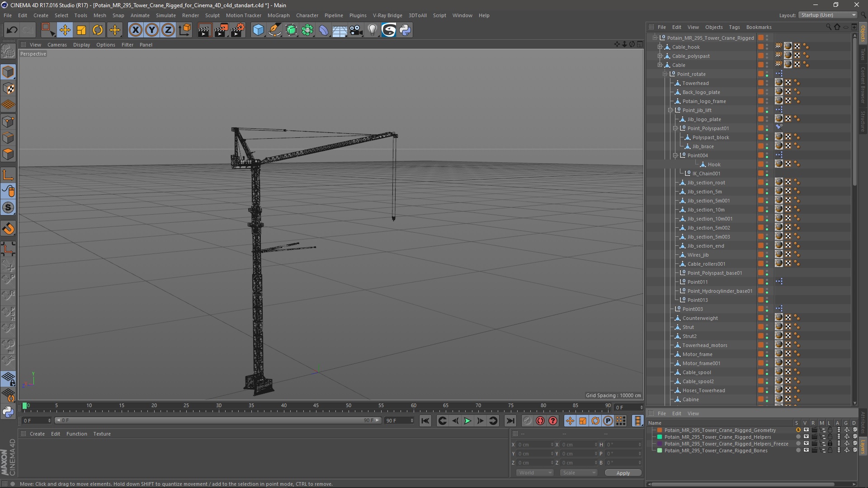The width and height of the screenshot is (868, 488).
Task: Select the Move tool in top toolbar
Action: [65, 30]
